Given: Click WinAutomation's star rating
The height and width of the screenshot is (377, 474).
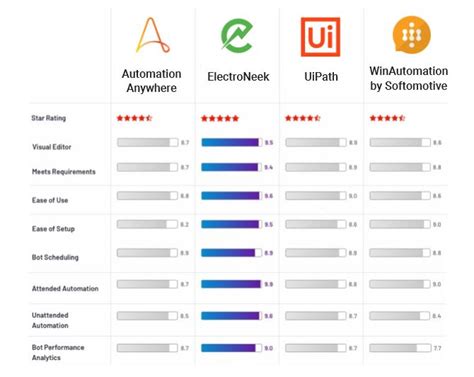Looking at the screenshot, I should (387, 118).
